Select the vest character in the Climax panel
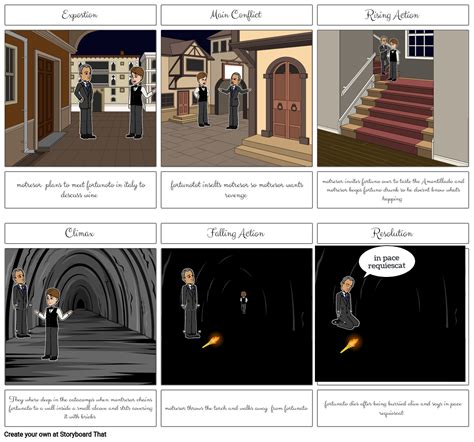 tap(53, 324)
